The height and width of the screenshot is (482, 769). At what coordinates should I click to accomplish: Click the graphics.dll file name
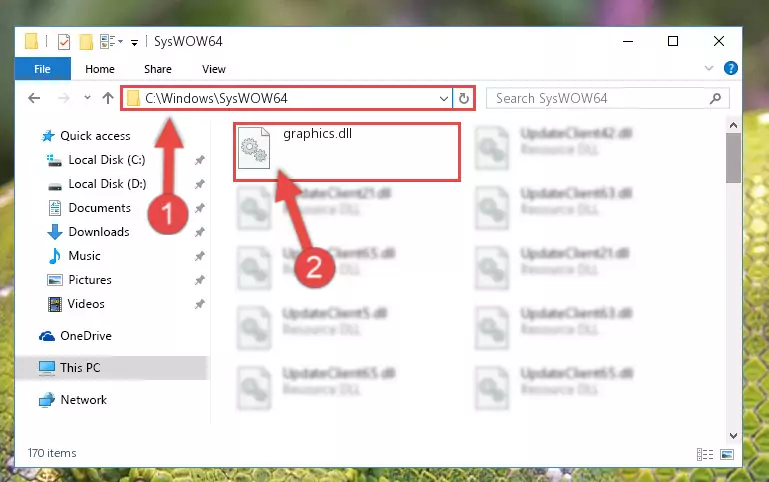tap(317, 134)
